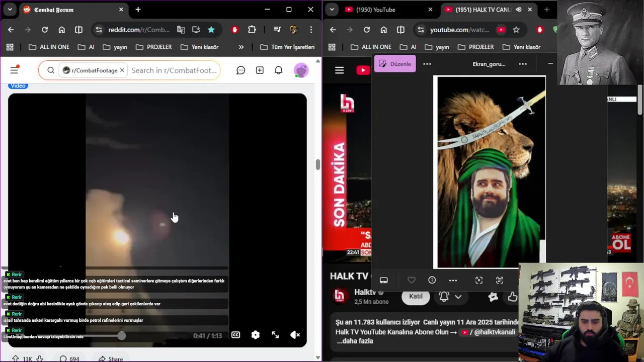The height and width of the screenshot is (362, 644).
Task: Open Tüm Yer İşaretleri bookmarks folder
Action: tap(287, 47)
